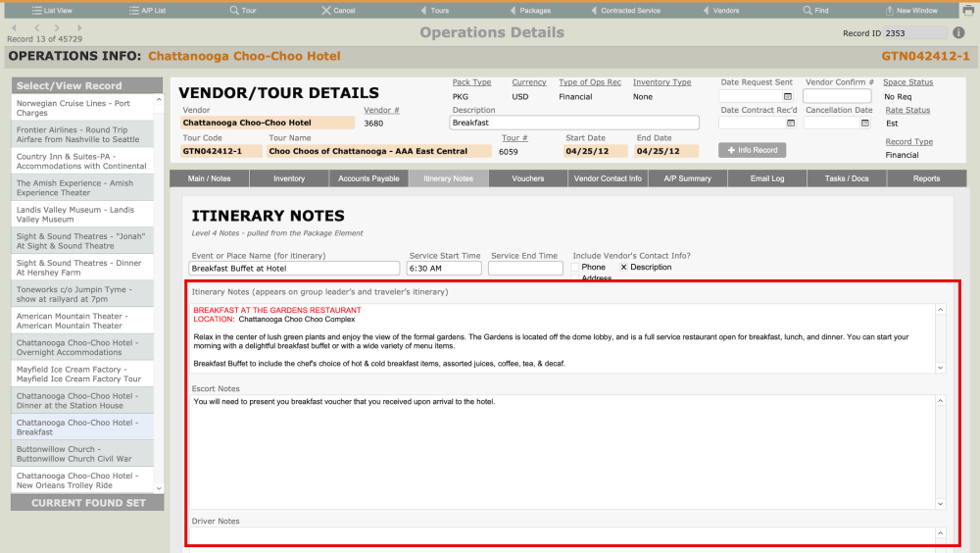The image size is (980, 553).
Task: Go to Vendors from toolbar
Action: tap(721, 11)
